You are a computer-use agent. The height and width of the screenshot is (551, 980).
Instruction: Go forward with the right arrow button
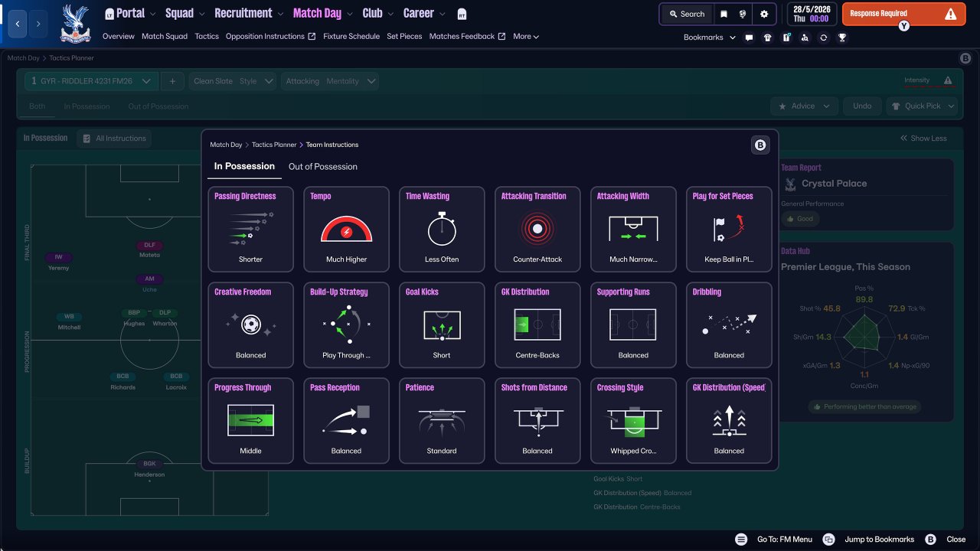tap(39, 24)
